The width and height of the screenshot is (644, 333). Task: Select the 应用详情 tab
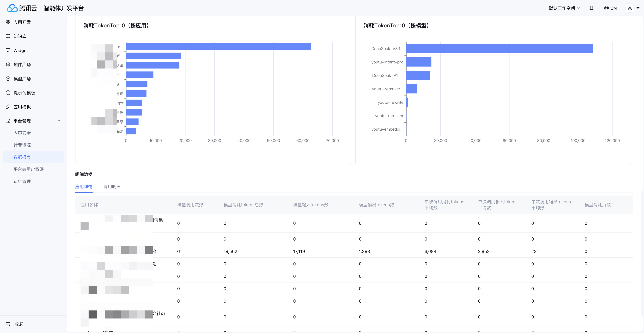84,187
